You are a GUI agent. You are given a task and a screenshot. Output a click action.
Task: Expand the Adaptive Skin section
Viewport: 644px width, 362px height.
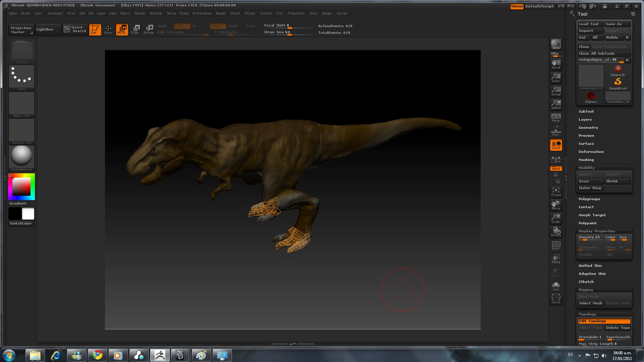click(x=592, y=274)
